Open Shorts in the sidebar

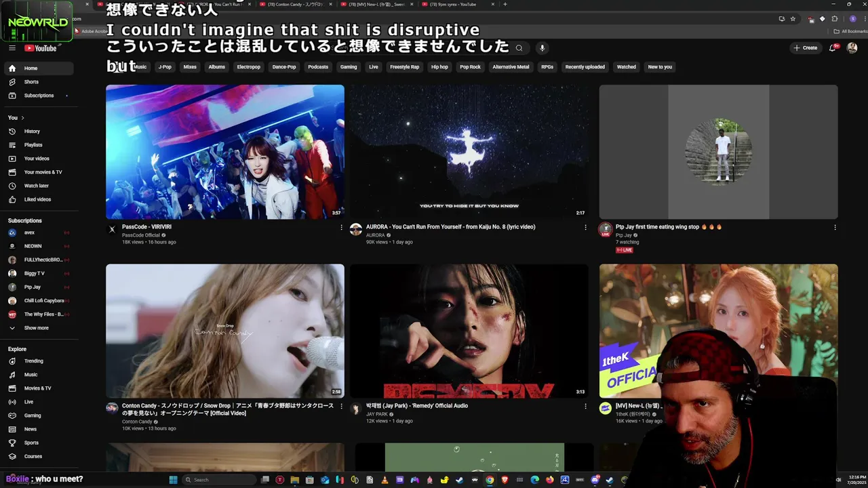coord(39,82)
